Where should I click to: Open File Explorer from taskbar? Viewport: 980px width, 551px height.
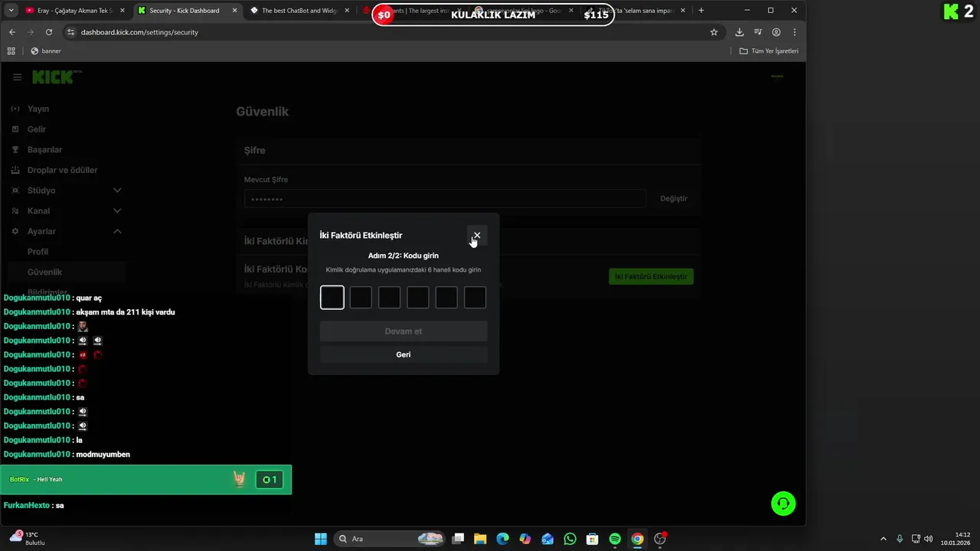coord(480,539)
